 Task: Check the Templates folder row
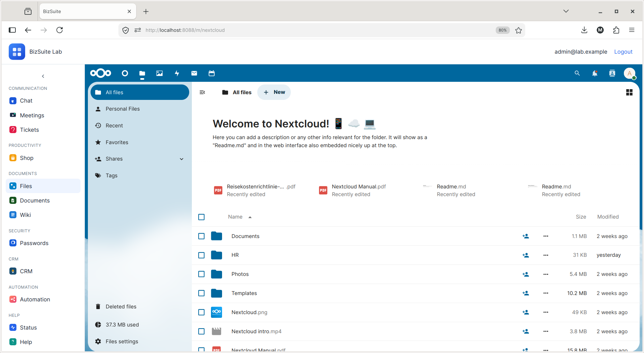201,293
